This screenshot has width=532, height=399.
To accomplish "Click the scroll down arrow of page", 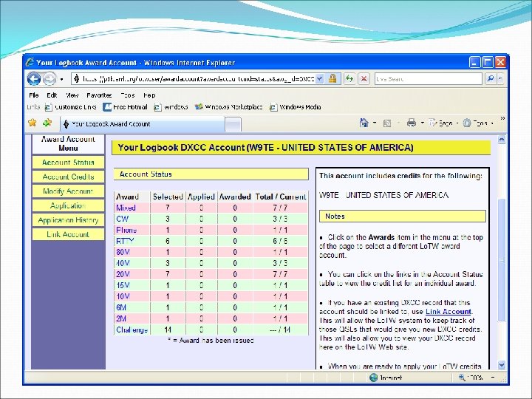I will [x=502, y=365].
